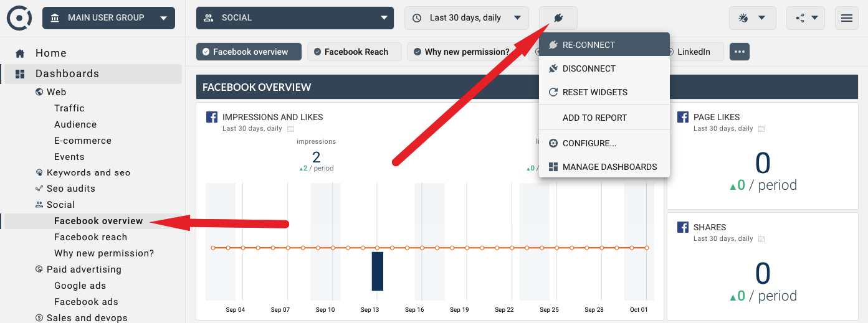
Task: Select Facebook reach in the sidebar
Action: click(x=91, y=237)
